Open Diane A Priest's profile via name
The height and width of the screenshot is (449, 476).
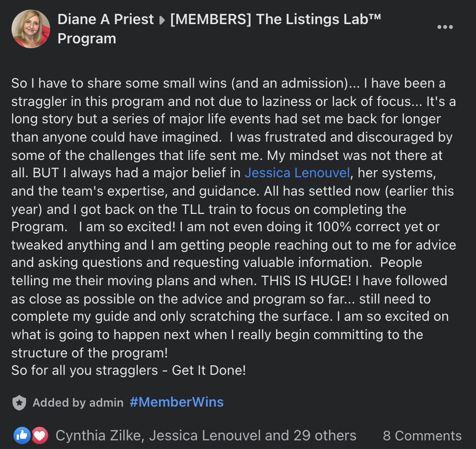[x=106, y=19]
